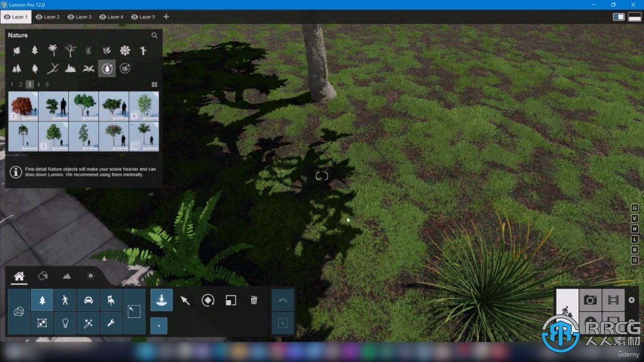644x362 pixels.
Task: Switch to Movie film mode
Action: coord(613,300)
